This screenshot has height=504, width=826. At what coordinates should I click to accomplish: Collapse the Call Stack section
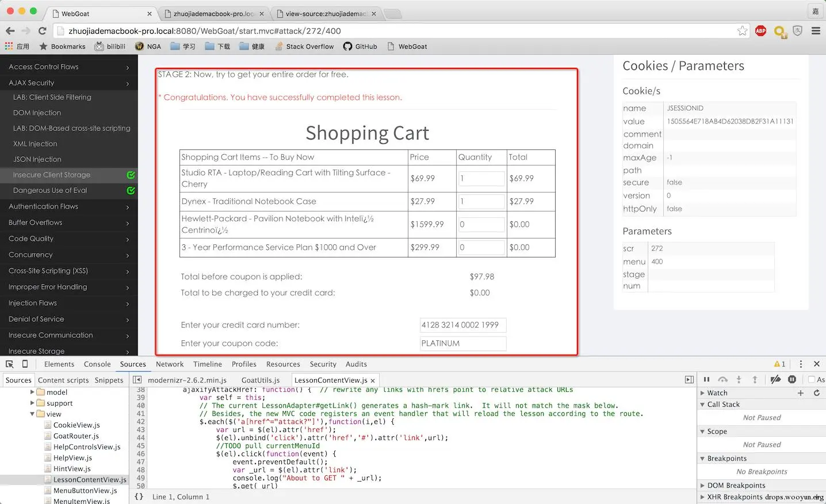click(x=702, y=405)
